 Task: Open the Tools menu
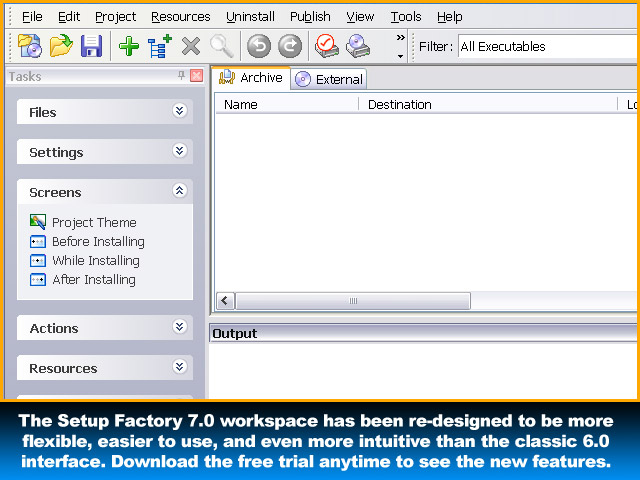click(406, 17)
